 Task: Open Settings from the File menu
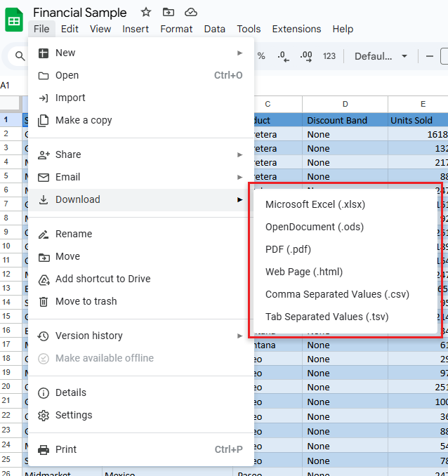pyautogui.click(x=141, y=415)
